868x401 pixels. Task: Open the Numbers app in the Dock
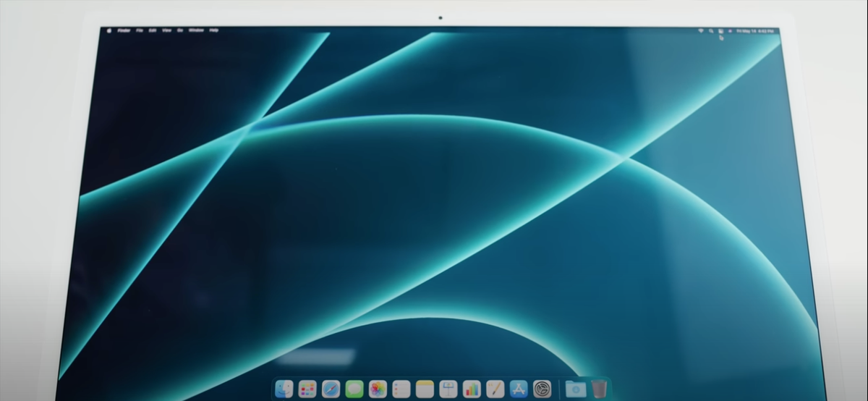[472, 389]
